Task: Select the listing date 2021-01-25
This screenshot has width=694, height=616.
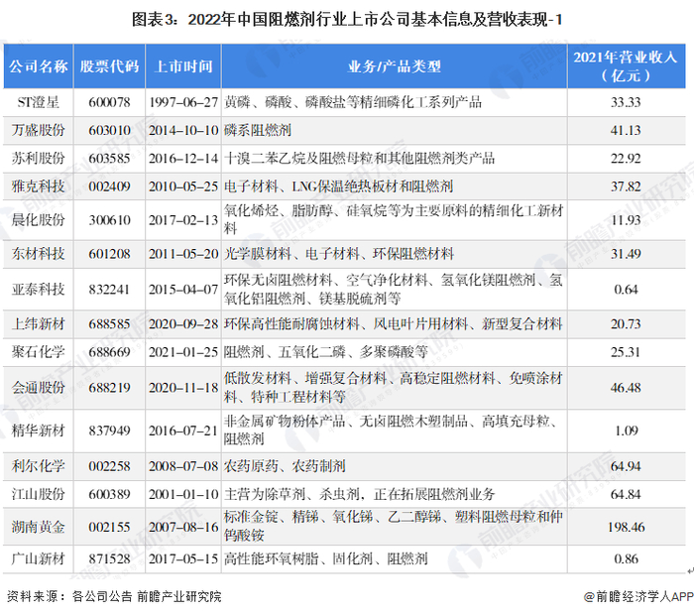Action: [183, 352]
